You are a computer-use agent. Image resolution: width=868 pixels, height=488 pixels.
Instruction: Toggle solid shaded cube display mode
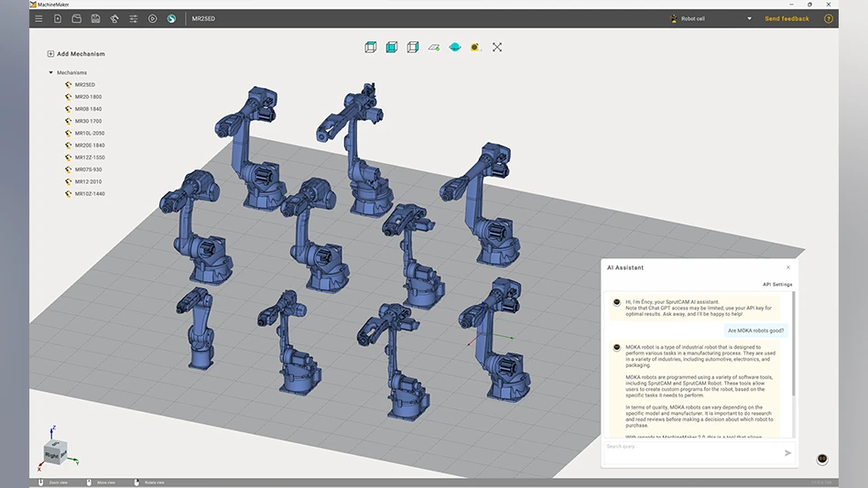coord(392,47)
